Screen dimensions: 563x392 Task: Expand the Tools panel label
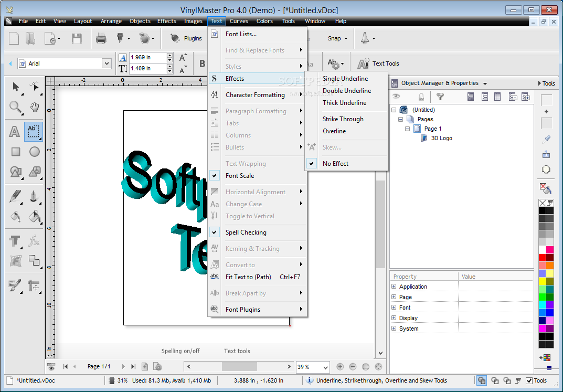point(547,83)
